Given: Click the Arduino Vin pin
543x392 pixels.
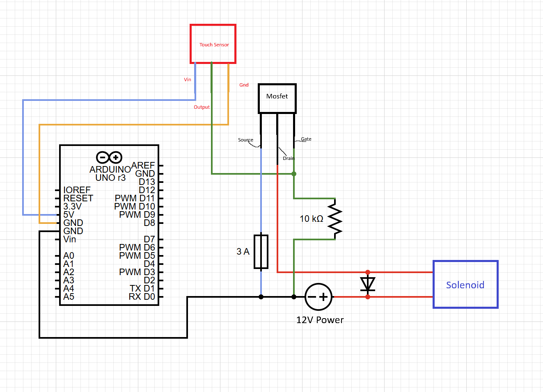Looking at the screenshot, I should pos(69,239).
